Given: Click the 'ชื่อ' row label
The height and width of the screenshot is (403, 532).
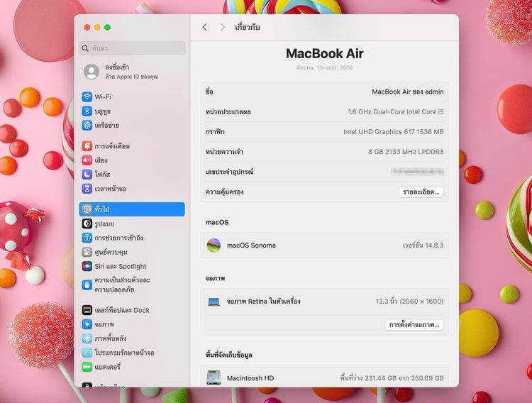Looking at the screenshot, I should point(209,92).
